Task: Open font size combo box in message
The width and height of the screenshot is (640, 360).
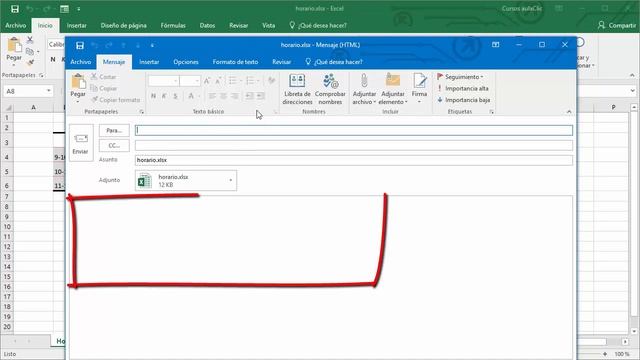Action: tap(190, 81)
